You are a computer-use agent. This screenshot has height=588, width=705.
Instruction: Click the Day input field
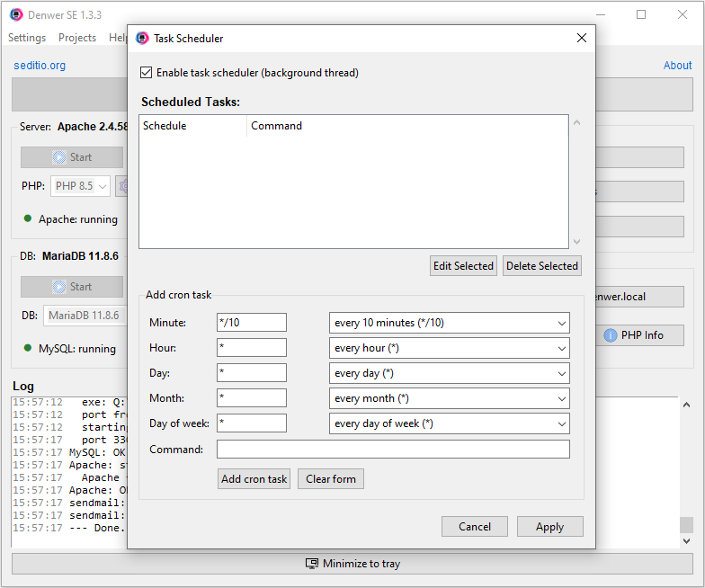tap(252, 372)
